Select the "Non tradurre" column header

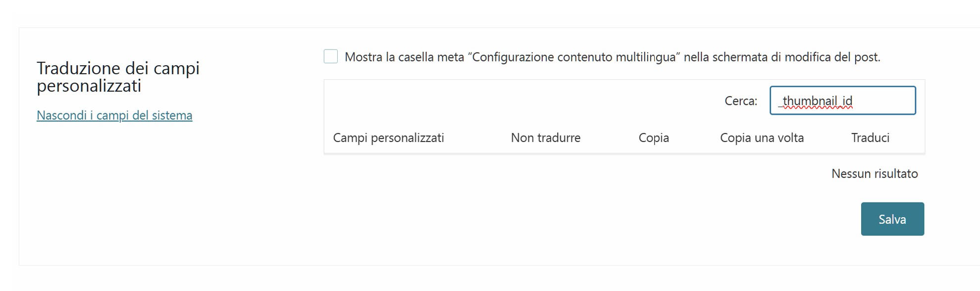545,138
